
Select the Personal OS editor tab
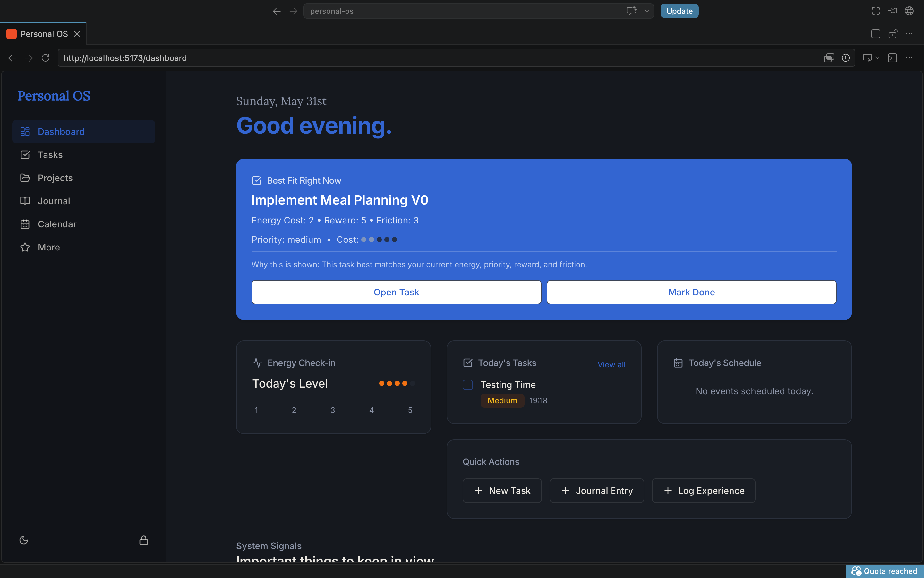[x=43, y=34]
